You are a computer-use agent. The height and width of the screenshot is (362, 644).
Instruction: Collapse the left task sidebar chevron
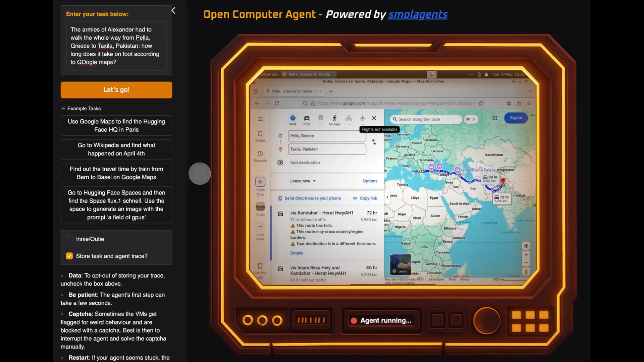[173, 11]
